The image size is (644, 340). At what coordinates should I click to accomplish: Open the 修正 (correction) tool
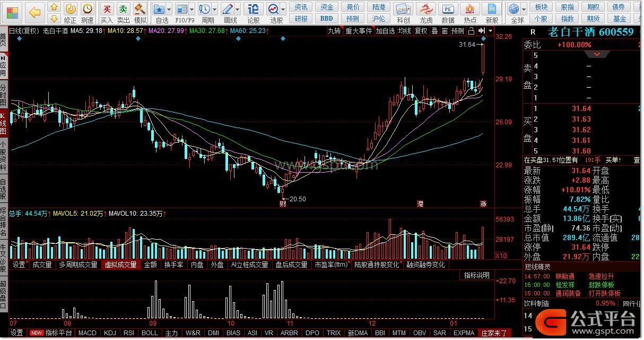click(70, 13)
